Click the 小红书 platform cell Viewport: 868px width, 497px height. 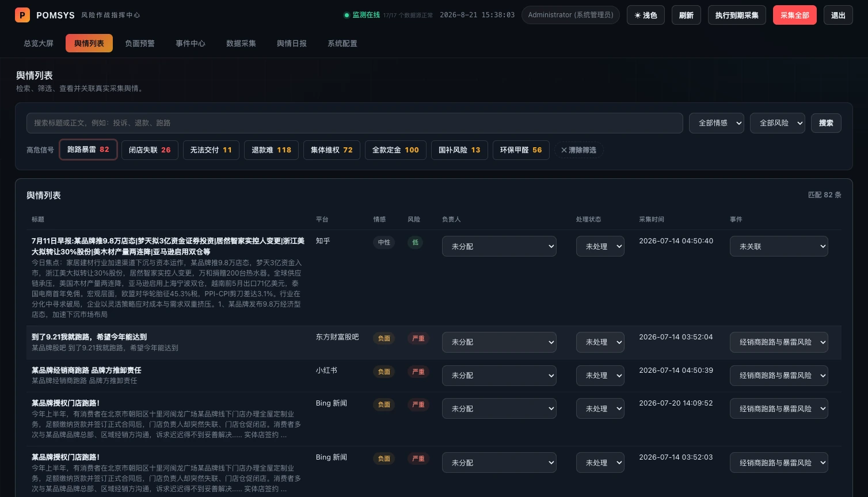(326, 370)
